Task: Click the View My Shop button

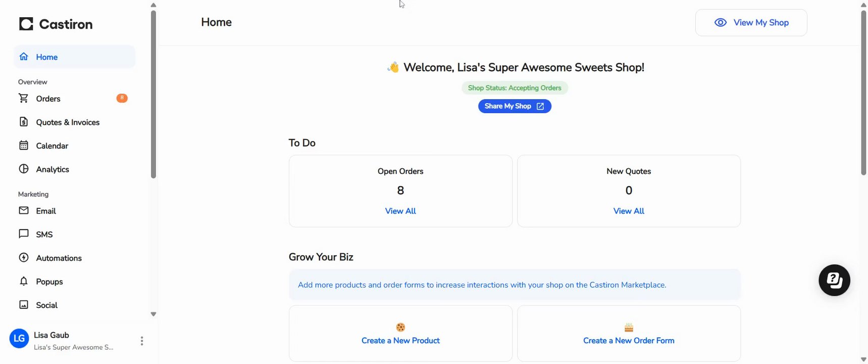Action: [x=751, y=23]
